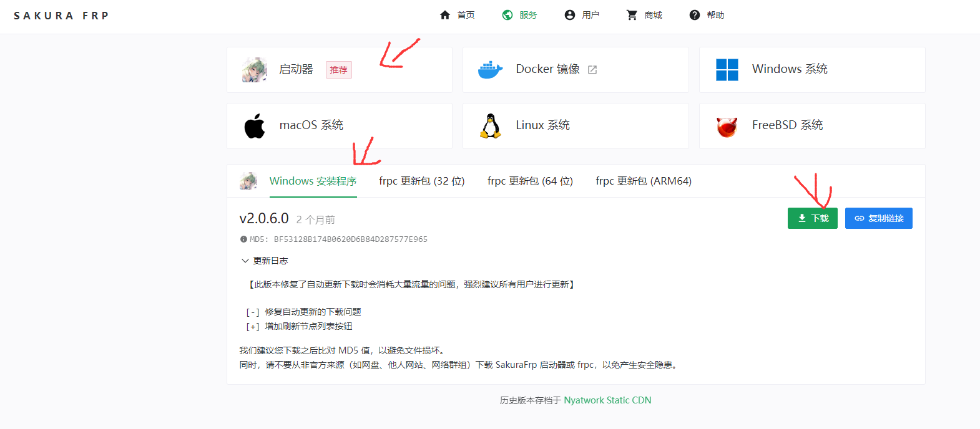Open the 帮助 help menu

(x=707, y=15)
